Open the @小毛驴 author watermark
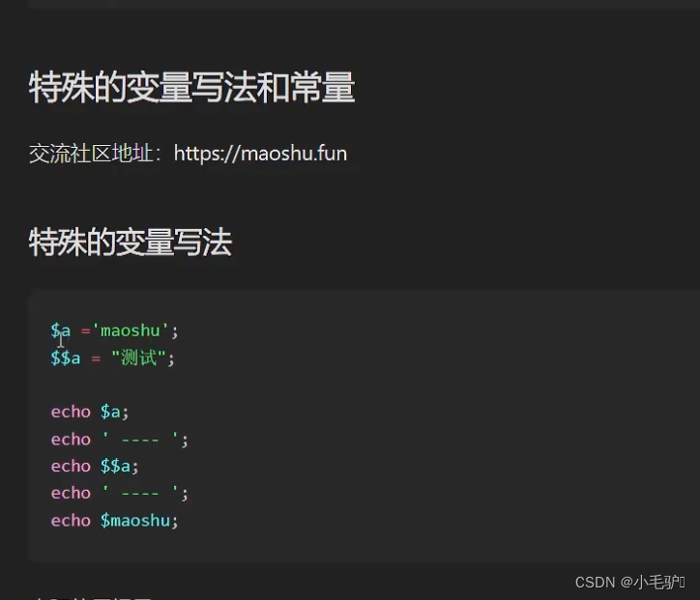The height and width of the screenshot is (600, 700). coord(653,583)
